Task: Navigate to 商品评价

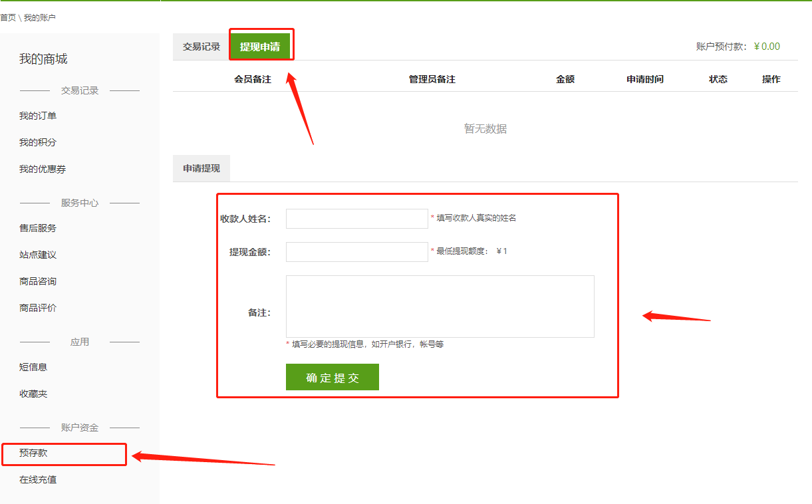Action: click(38, 309)
